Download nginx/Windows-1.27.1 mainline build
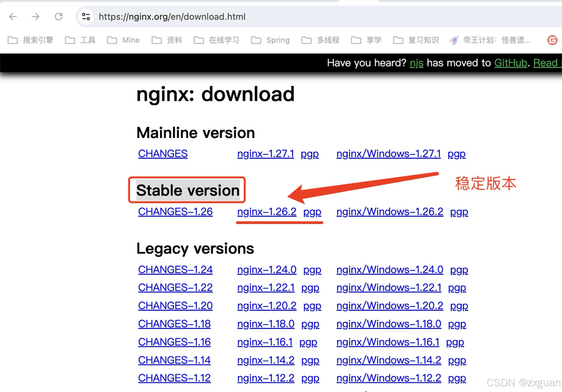The image size is (562, 392). point(388,154)
